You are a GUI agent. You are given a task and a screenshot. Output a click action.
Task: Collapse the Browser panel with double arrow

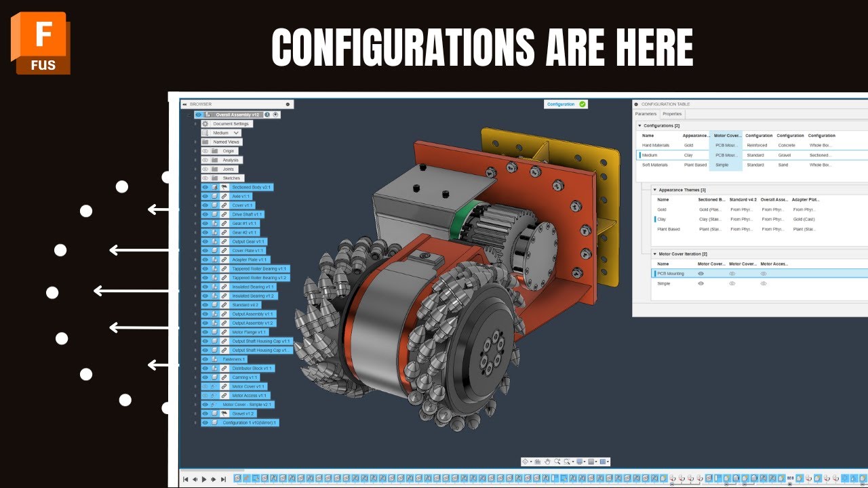(184, 104)
